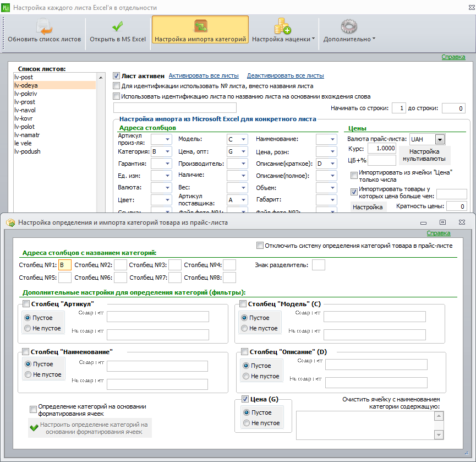Image resolution: width=476 pixels, height=462 pixels.
Task: Maximize the category settings dialog
Action: click(x=442, y=222)
